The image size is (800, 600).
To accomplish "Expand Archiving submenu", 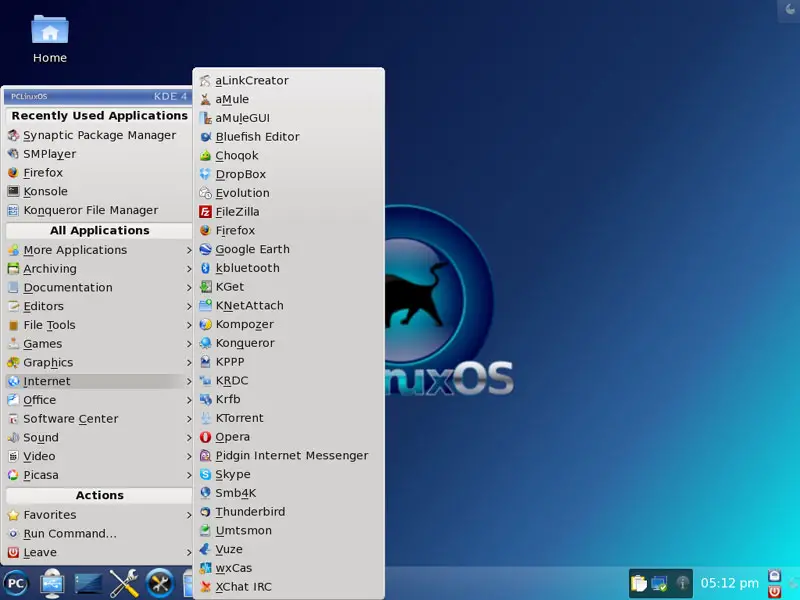I will [x=99, y=269].
